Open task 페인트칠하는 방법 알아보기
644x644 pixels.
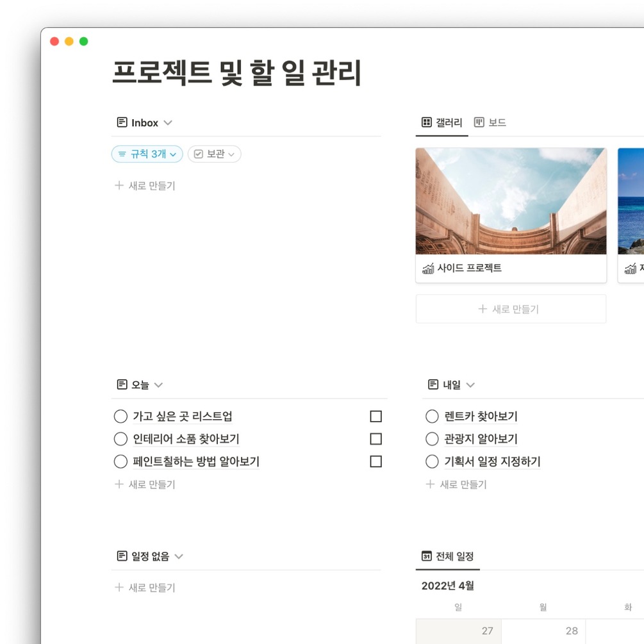196,461
